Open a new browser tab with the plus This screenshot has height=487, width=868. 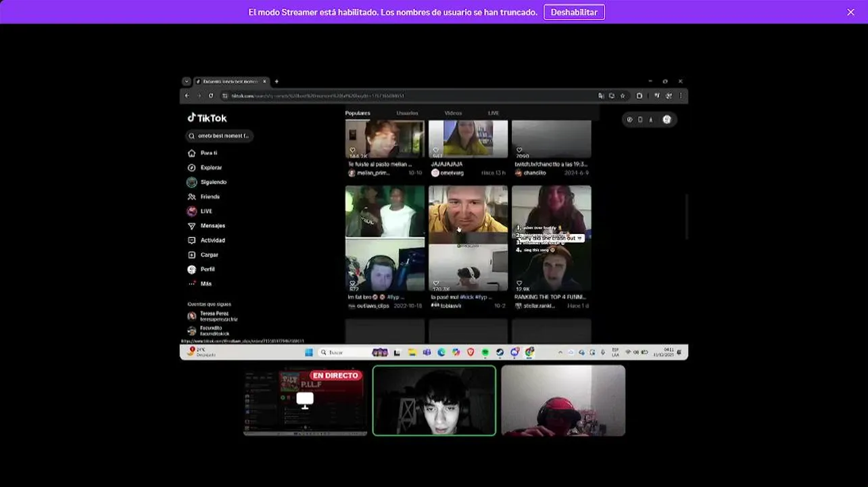click(276, 82)
